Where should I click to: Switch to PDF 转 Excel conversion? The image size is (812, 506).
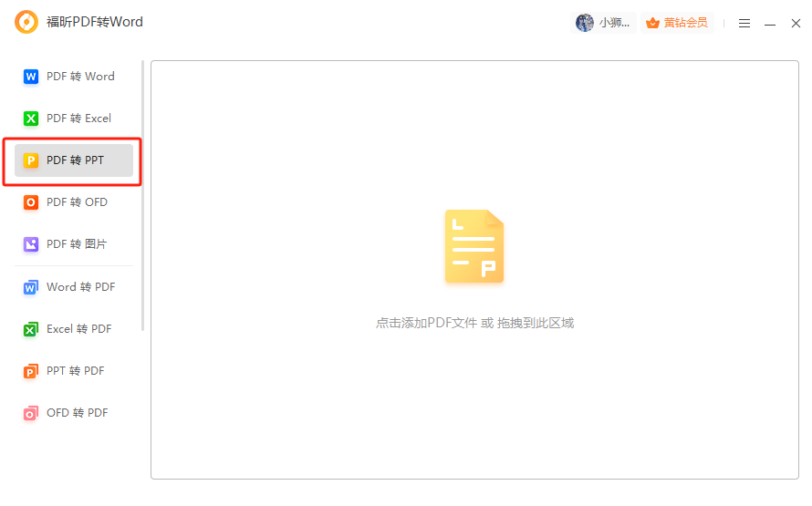pyautogui.click(x=78, y=119)
